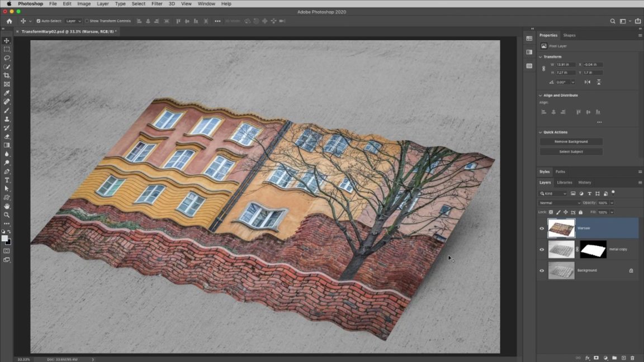Click the Select Subject button
The width and height of the screenshot is (644, 362).
pos(571,151)
